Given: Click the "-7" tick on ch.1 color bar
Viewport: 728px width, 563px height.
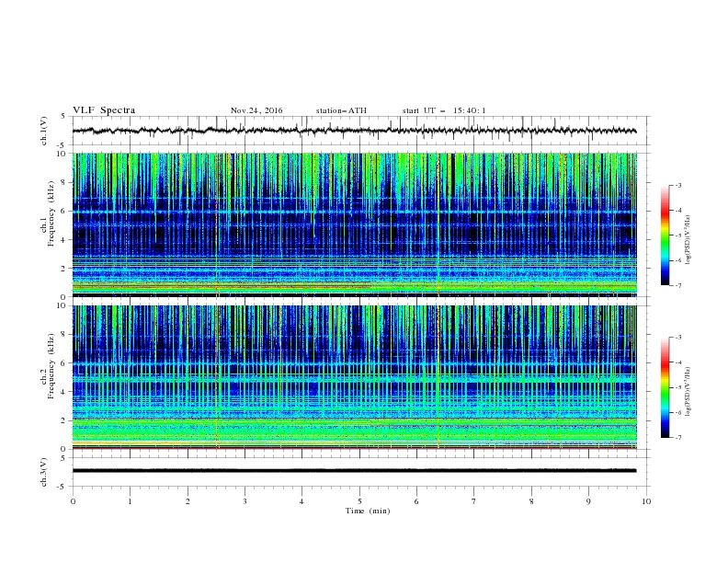Looking at the screenshot, I should point(678,285).
